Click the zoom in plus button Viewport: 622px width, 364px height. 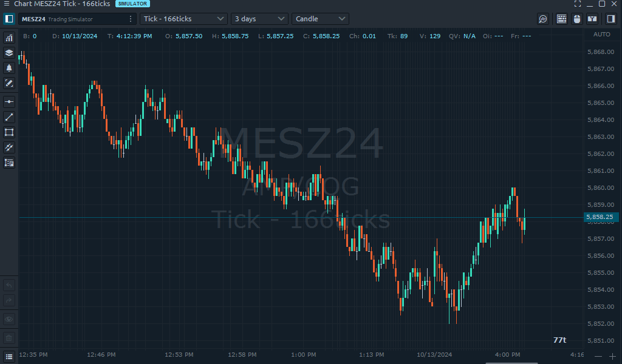[x=612, y=356]
